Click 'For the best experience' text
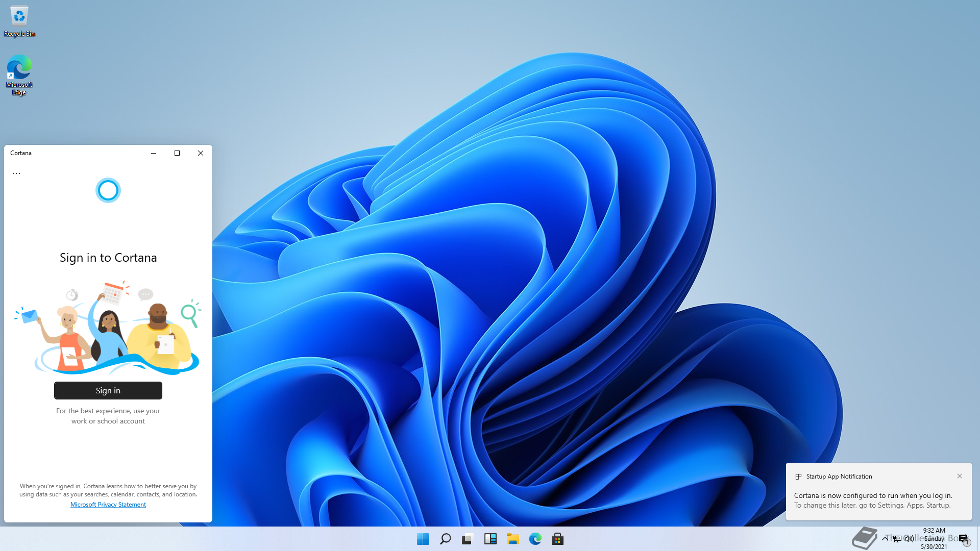This screenshot has height=551, width=980. [x=108, y=416]
